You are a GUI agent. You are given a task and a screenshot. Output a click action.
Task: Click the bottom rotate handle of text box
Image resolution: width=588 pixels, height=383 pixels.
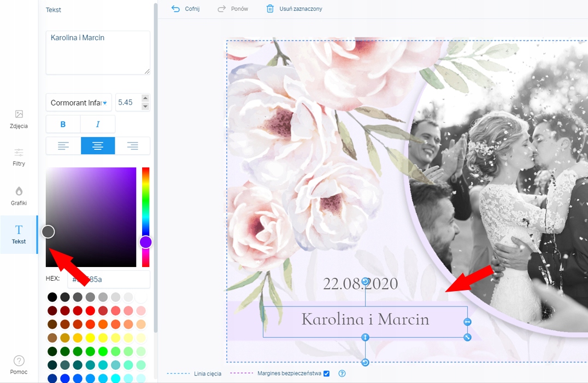point(365,362)
